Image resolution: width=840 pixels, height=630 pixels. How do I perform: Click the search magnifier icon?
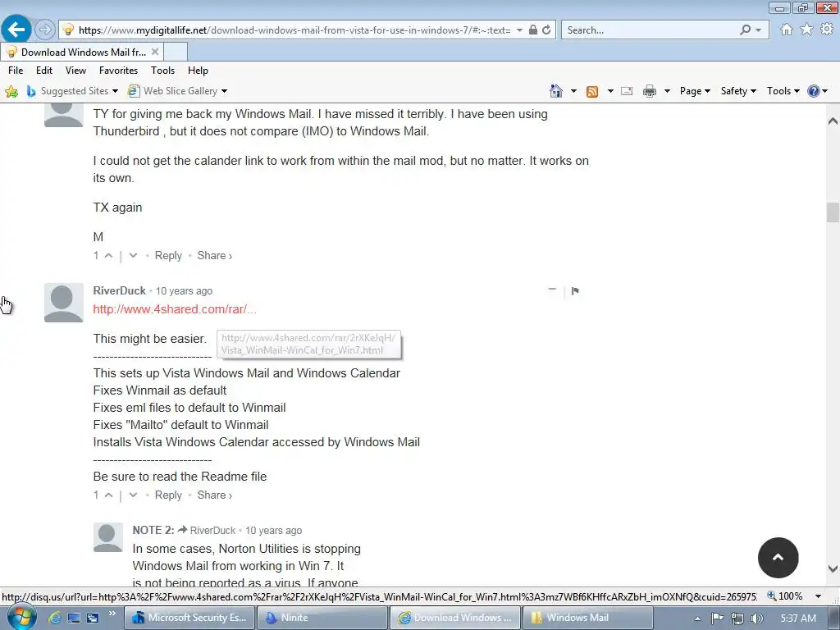point(745,30)
